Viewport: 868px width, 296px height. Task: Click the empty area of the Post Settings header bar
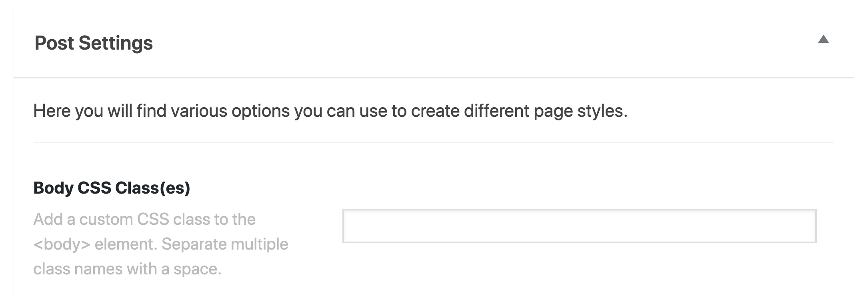[480, 43]
